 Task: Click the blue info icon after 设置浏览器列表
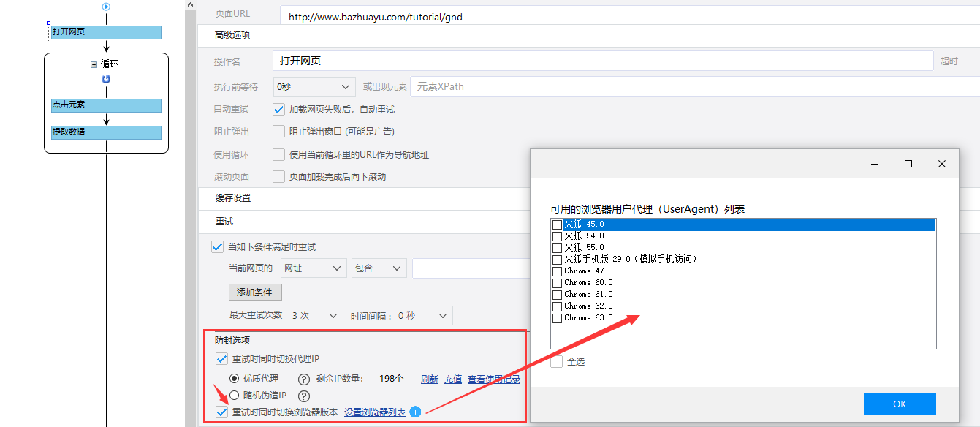[x=415, y=412]
